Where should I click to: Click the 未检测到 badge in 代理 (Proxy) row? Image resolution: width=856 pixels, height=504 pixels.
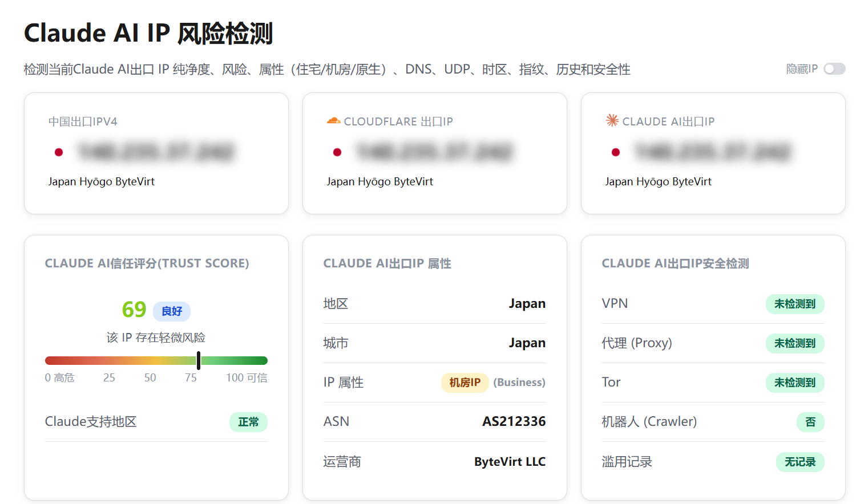795,343
